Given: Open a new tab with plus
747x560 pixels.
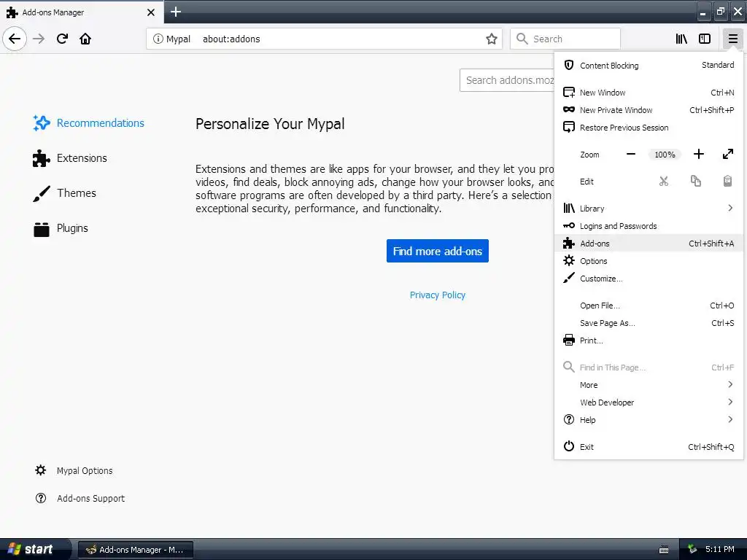Looking at the screenshot, I should pos(176,12).
